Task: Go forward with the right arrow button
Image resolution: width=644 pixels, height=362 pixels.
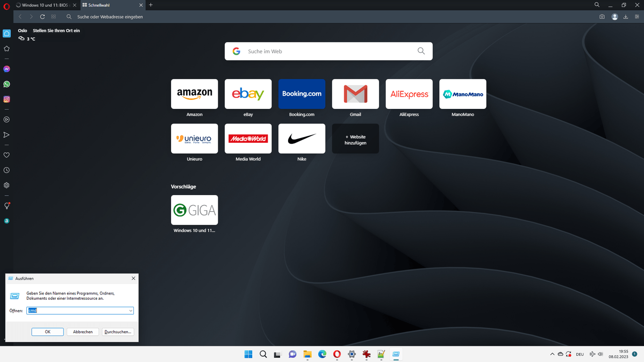Action: (x=31, y=16)
